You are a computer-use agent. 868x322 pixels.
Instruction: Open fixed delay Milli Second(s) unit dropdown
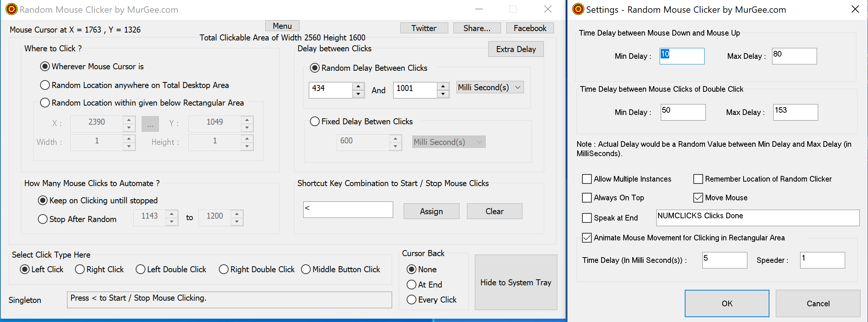tap(449, 142)
